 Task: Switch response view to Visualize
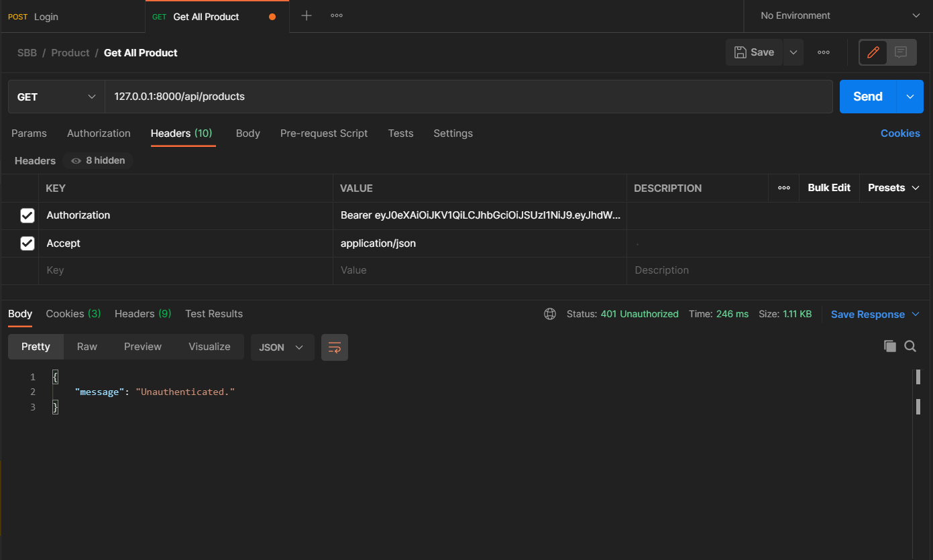[x=209, y=347]
